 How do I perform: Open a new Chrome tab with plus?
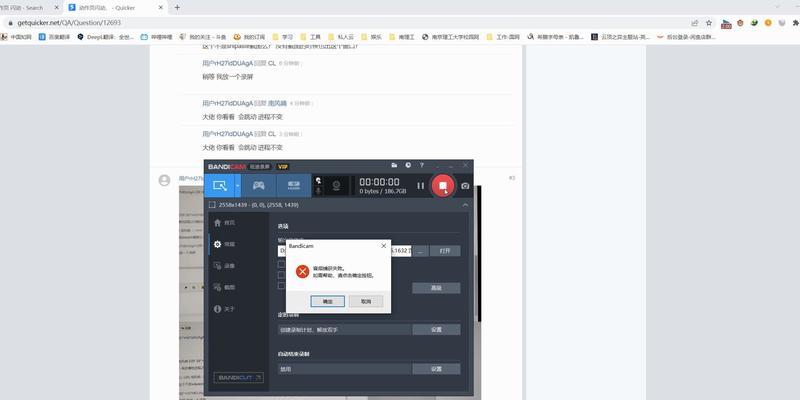click(177, 8)
